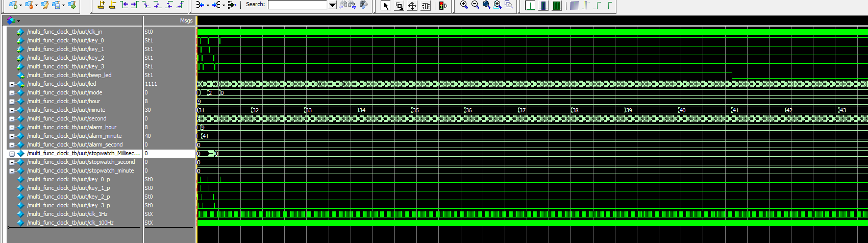Click the remove-wave icon with red minus
868x243 pixels.
pos(29,5)
